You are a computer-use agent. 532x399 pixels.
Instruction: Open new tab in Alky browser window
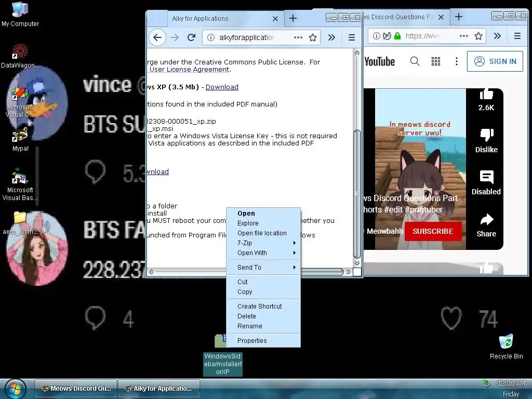293,18
